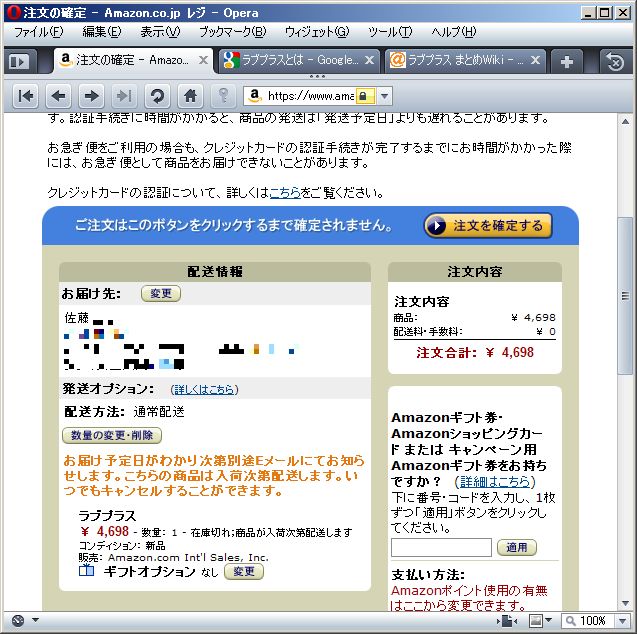Screen dimensions: 637x634
Task: Open the Home page
Action: point(190,96)
